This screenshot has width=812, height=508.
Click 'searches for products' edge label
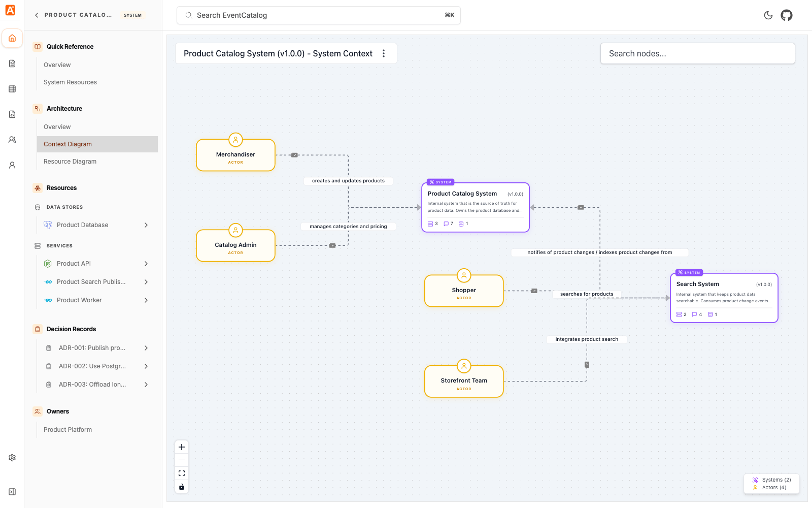587,294
